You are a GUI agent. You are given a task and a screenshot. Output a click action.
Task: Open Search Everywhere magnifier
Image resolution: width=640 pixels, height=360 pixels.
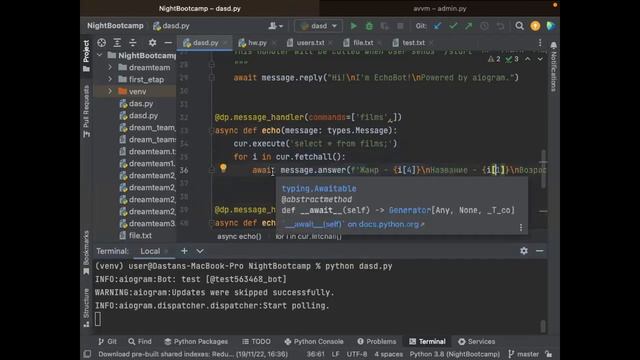pyautogui.click(x=519, y=26)
